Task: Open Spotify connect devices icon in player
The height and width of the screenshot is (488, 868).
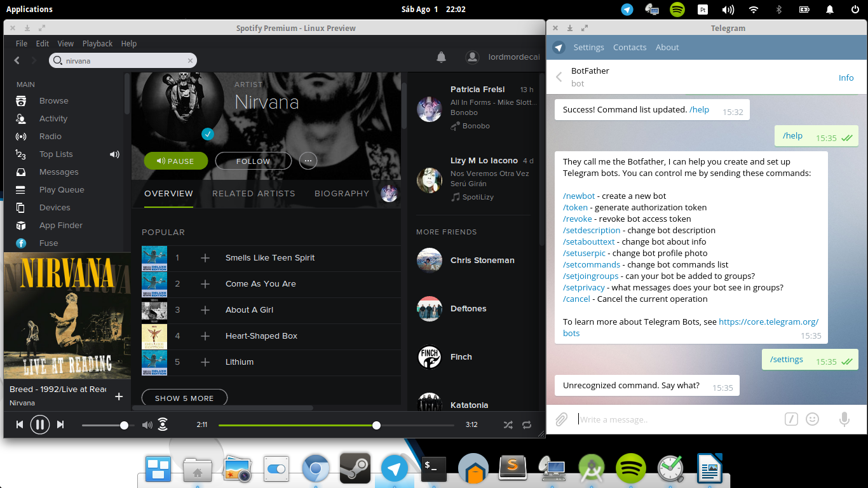Action: pyautogui.click(x=163, y=424)
